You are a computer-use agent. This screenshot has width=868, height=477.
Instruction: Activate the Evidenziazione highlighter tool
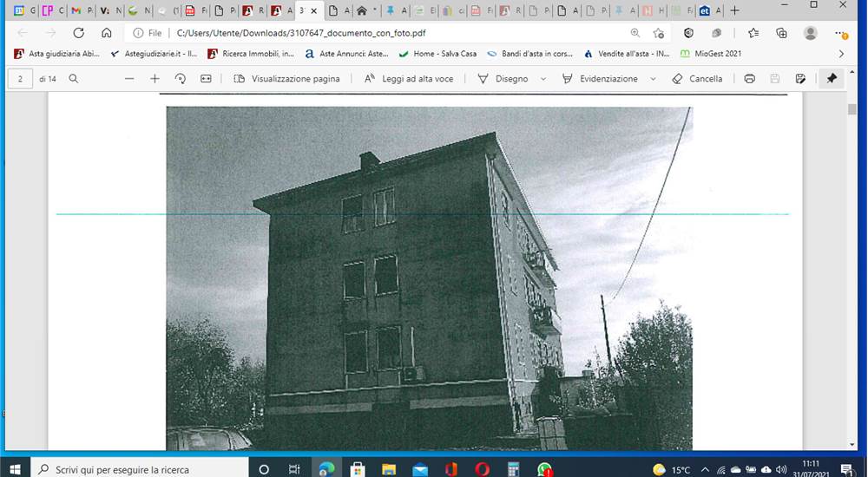point(600,79)
